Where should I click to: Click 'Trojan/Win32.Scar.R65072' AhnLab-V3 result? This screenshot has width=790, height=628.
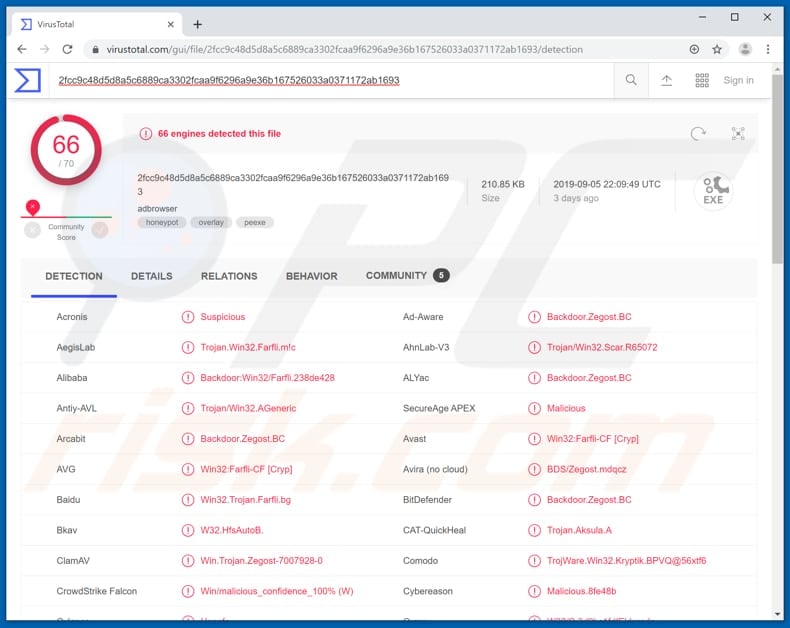coord(602,347)
